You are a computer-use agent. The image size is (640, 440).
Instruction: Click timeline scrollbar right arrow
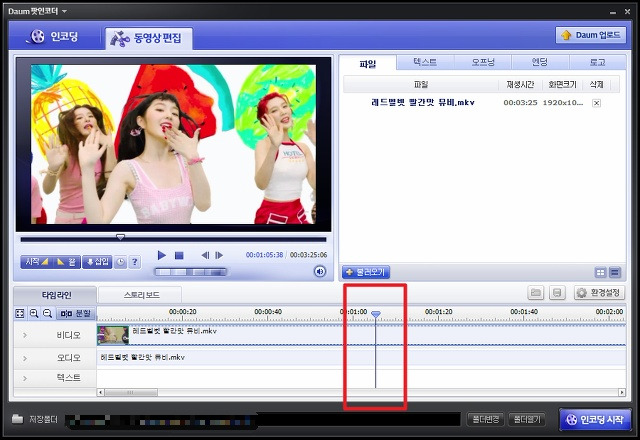tap(622, 393)
